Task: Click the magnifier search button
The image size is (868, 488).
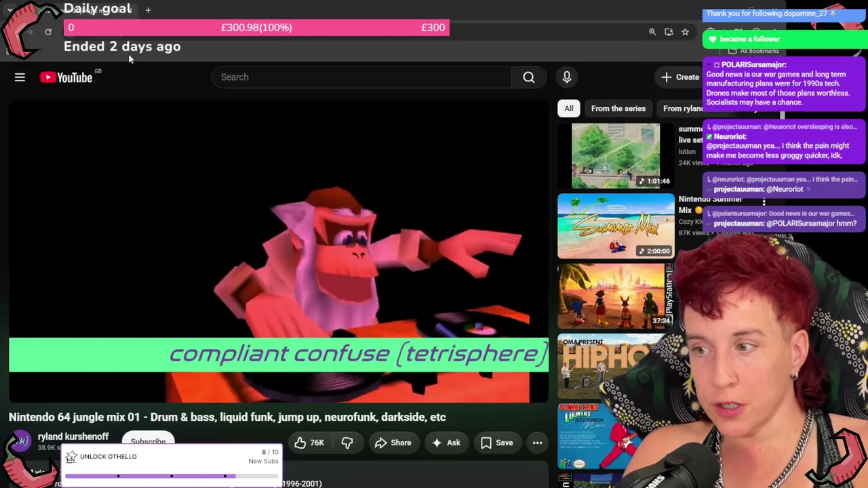Action: click(529, 77)
